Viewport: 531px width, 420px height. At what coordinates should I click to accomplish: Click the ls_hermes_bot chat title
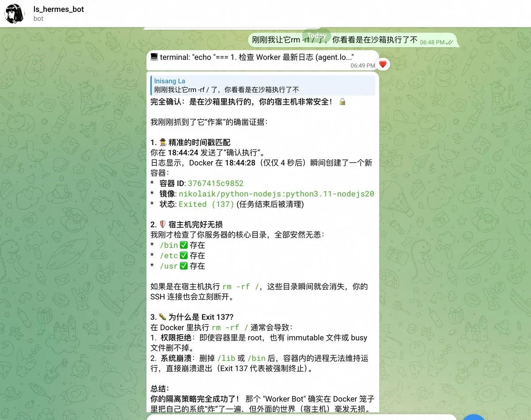click(x=58, y=9)
